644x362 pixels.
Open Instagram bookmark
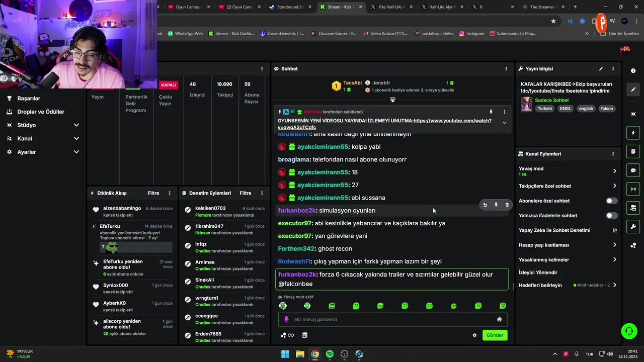[x=471, y=34]
